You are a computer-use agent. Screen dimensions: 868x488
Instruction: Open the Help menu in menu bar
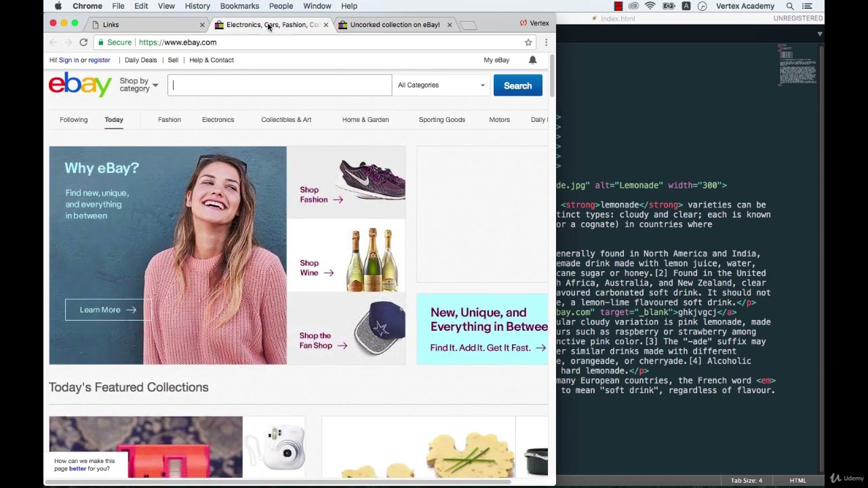[x=349, y=6]
